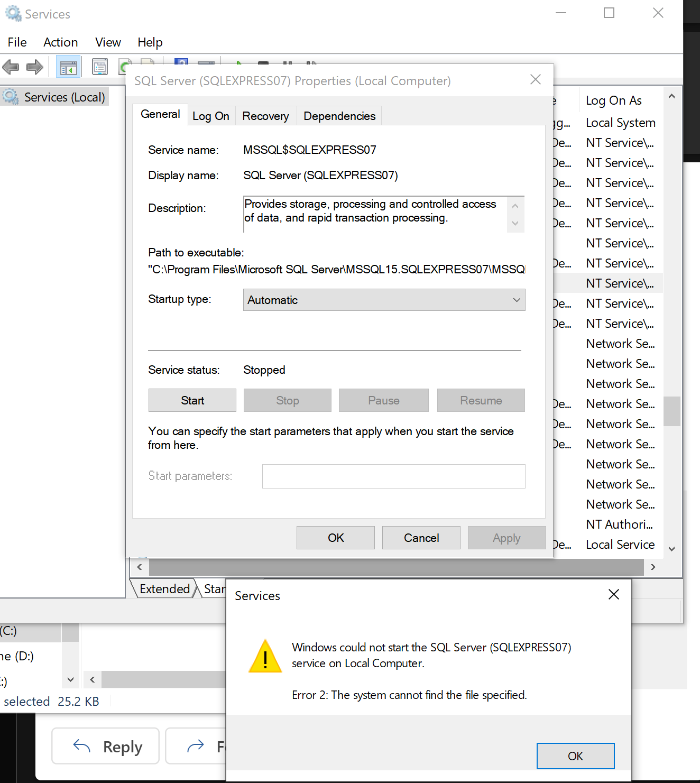Click the Properties toolbar icon in Services
700x783 pixels.
(99, 67)
